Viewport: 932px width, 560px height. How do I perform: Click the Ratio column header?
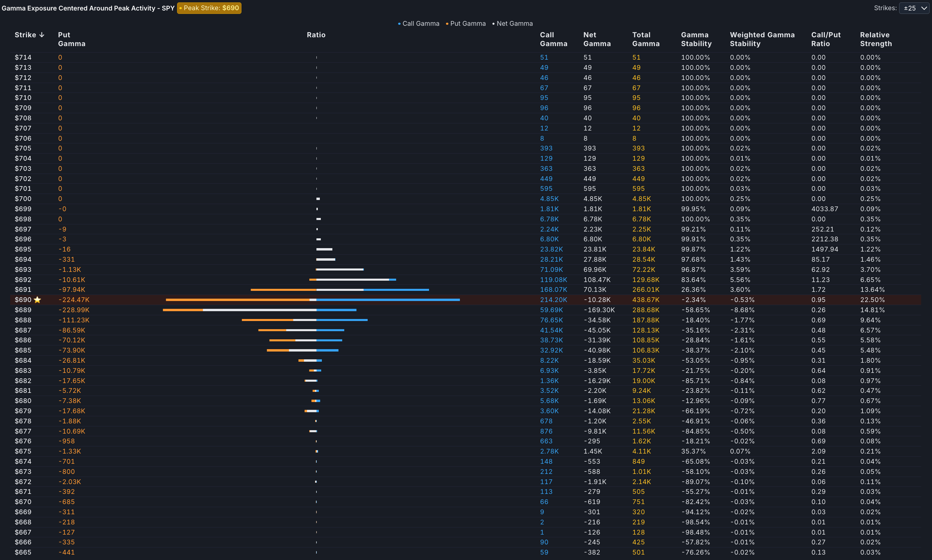[x=316, y=35]
